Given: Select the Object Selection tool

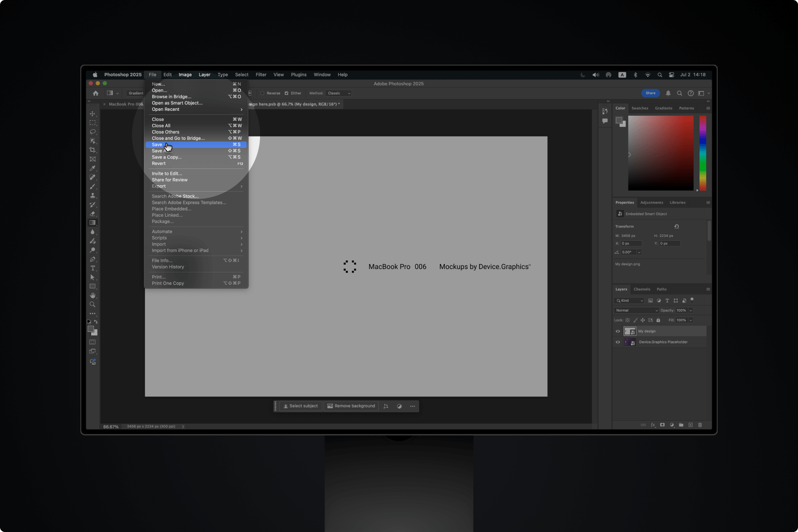Looking at the screenshot, I should pos(93,141).
